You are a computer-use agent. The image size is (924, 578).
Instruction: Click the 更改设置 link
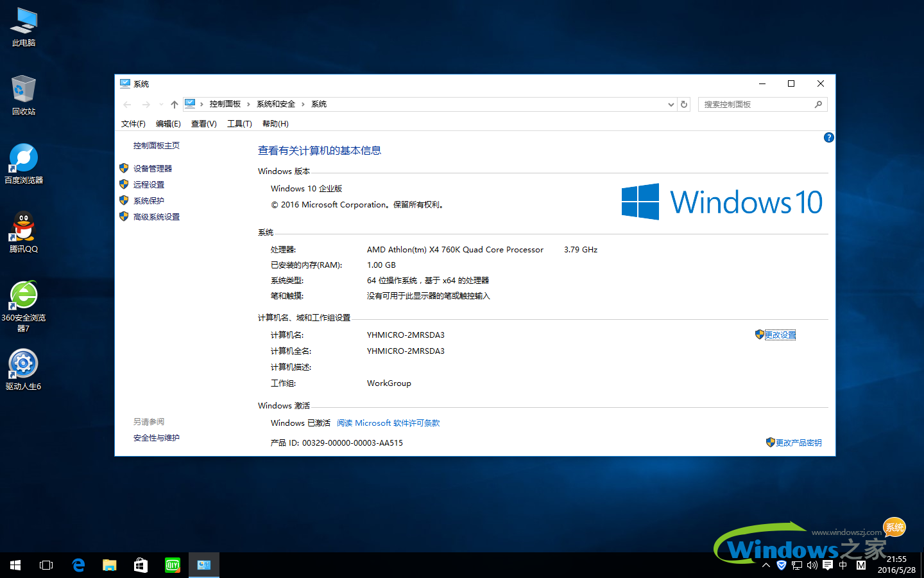[x=780, y=334]
